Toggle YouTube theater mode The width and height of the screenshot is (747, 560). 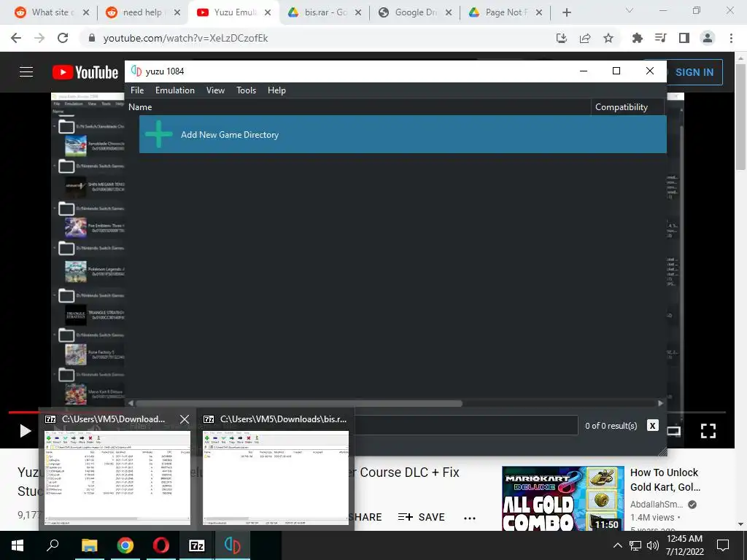point(674,431)
